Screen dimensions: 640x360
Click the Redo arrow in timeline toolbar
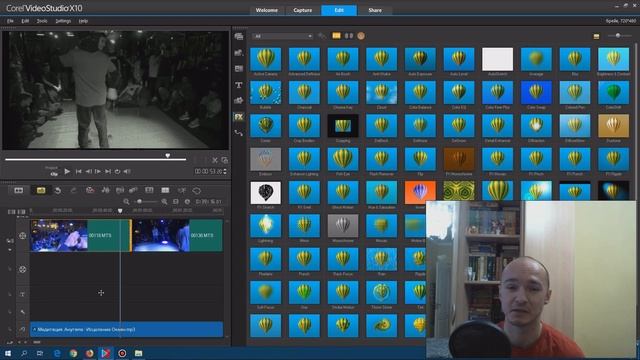[x=73, y=191]
